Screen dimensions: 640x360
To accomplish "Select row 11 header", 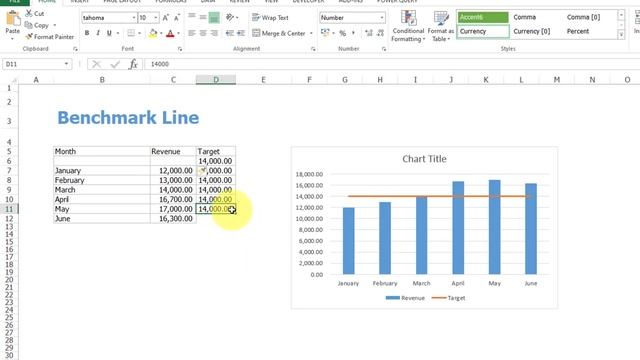I will point(9,209).
